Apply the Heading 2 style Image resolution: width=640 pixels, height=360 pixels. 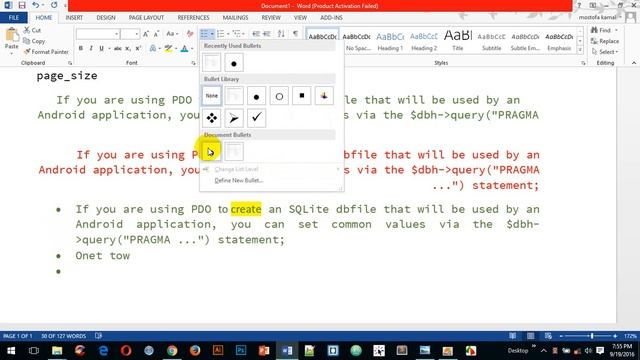pyautogui.click(x=424, y=41)
